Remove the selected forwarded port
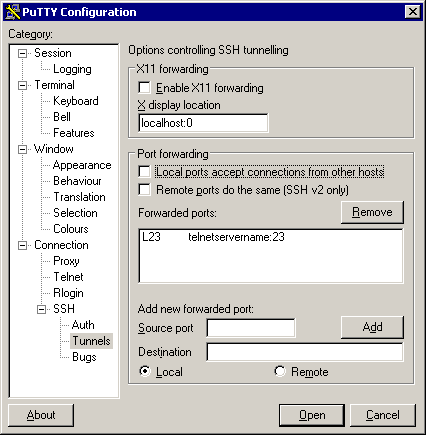 pos(372,212)
